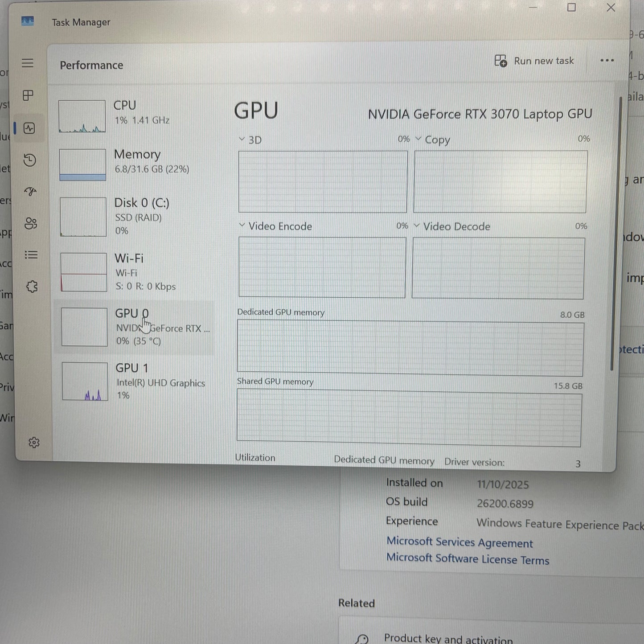Open the App history page
644x644 pixels.
point(29,160)
